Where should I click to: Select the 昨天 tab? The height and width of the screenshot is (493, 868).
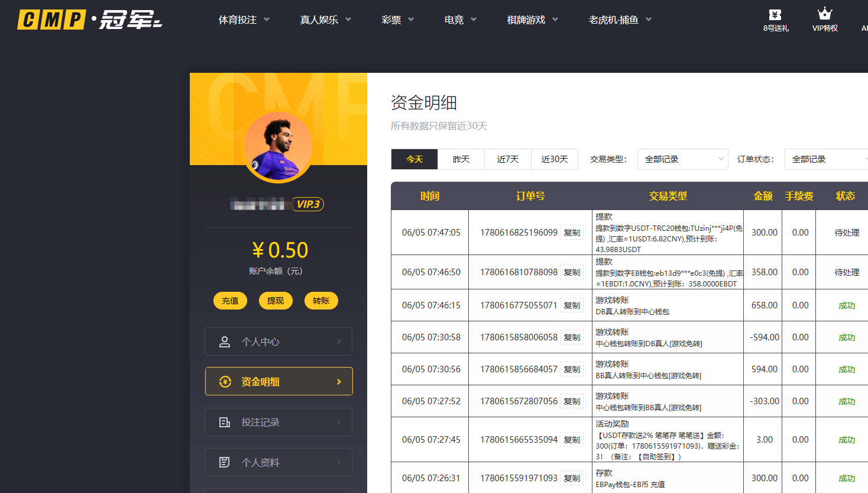coord(461,159)
